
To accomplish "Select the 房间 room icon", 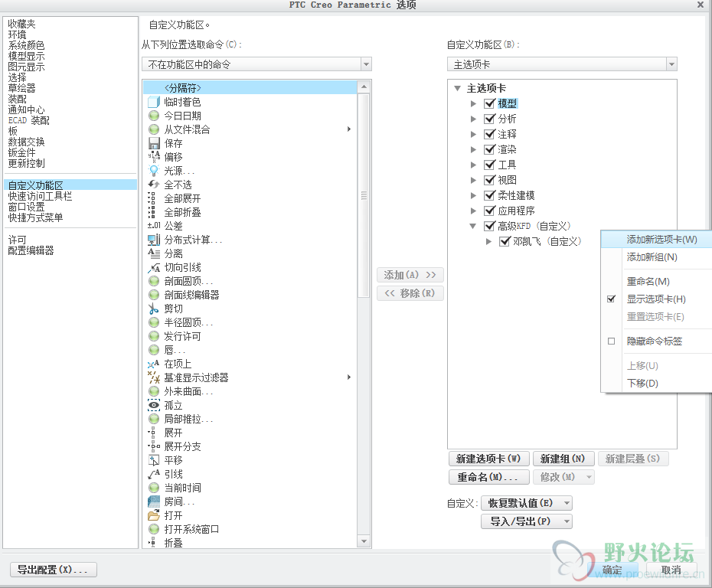I will pos(154,501).
